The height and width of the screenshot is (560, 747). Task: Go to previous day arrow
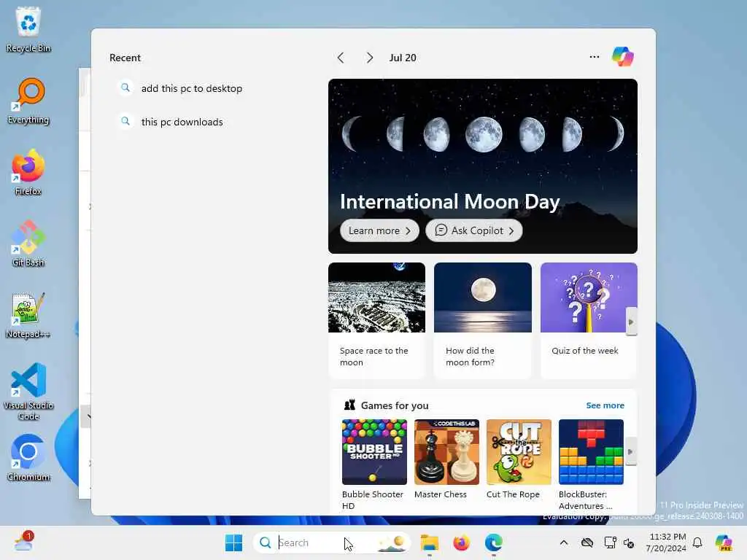pos(341,58)
